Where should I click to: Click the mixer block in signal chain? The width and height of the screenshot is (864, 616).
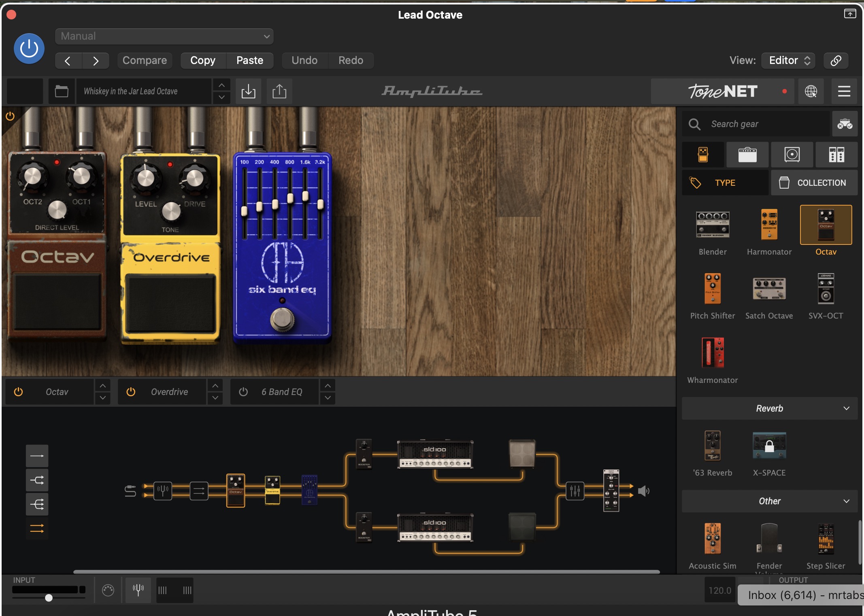pos(575,491)
